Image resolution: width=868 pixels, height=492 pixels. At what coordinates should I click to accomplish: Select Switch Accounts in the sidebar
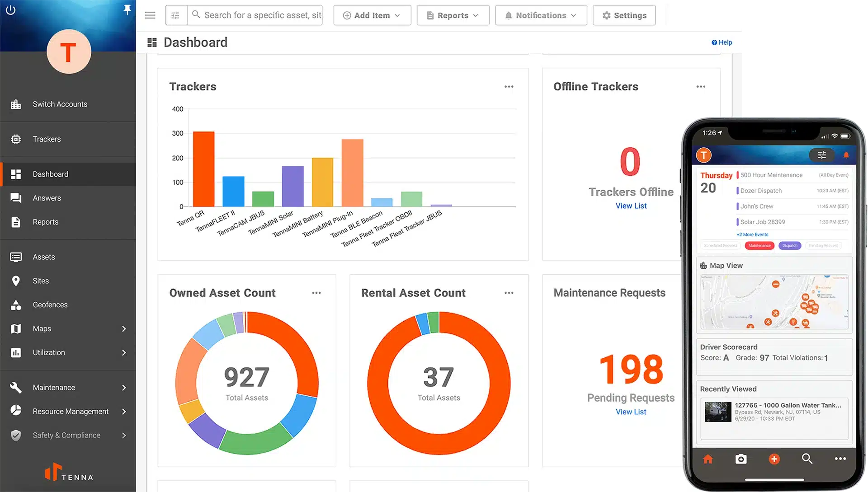coord(68,104)
